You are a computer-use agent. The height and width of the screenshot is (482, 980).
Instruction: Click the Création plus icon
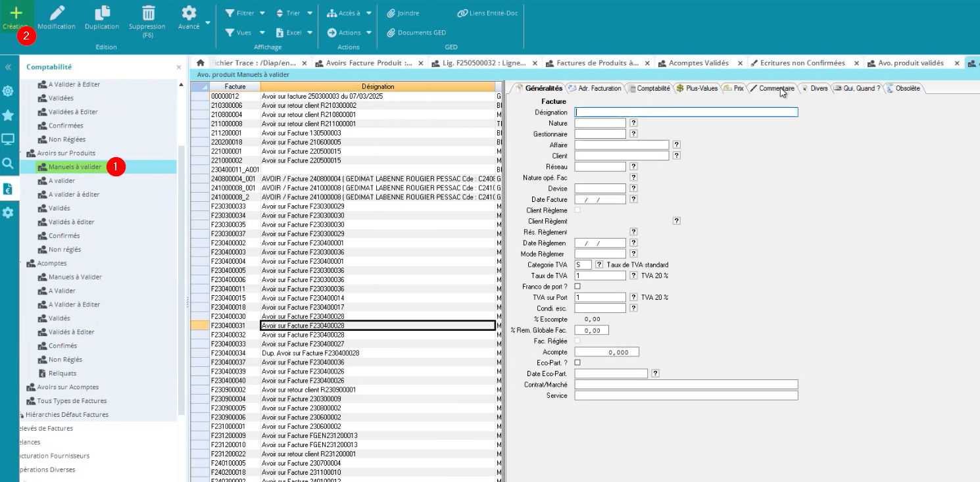point(16,12)
